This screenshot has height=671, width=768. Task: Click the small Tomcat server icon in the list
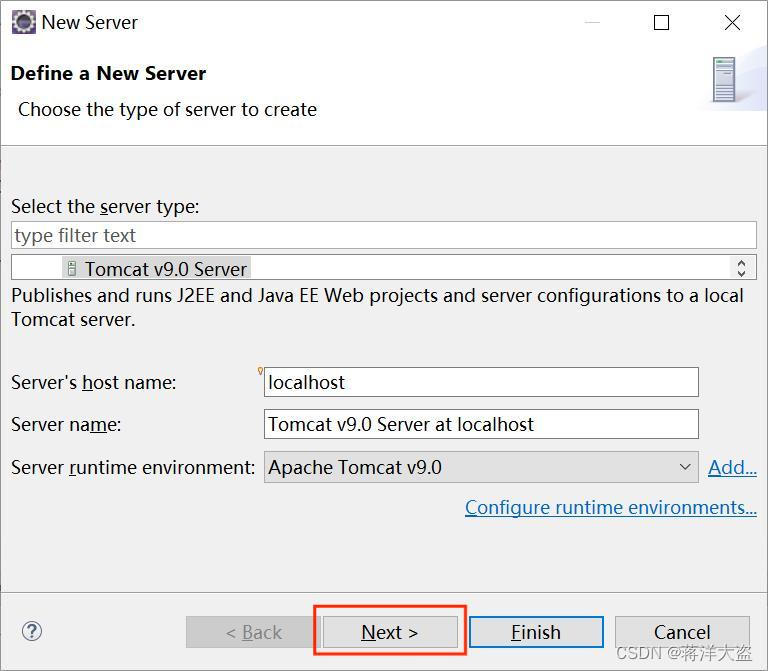(x=72, y=268)
